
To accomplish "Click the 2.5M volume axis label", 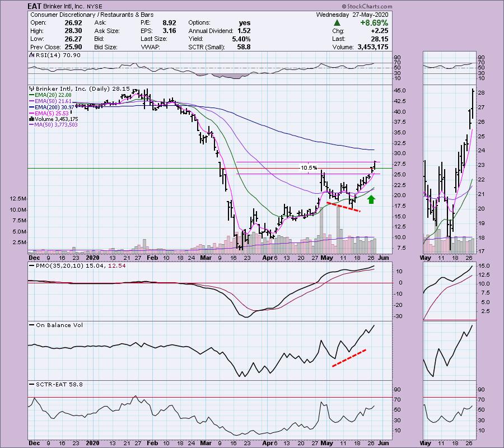I will tap(19, 242).
